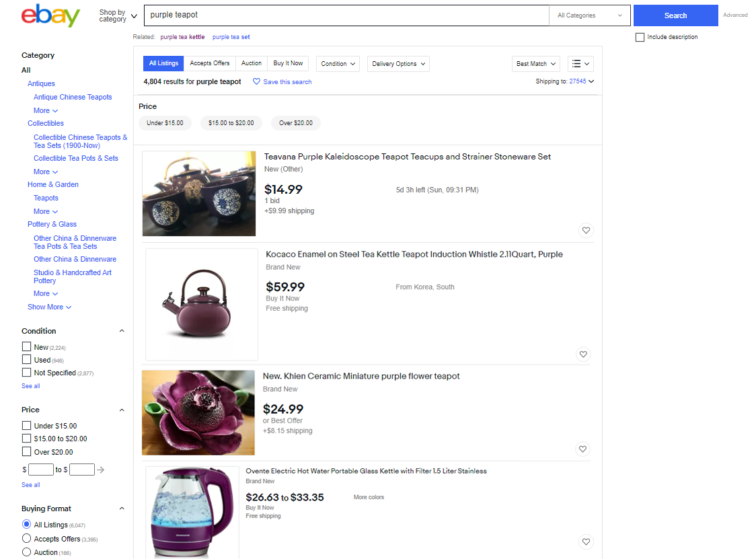756x559 pixels.
Task: Open Teapots category under Home & Garden
Action: (x=46, y=198)
